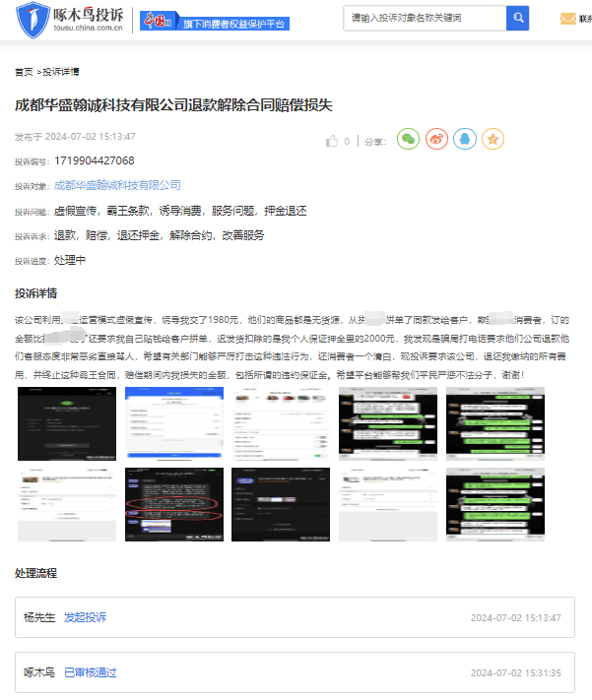592x700 pixels.
Task: Click 已审核通过 status link
Action: [91, 672]
